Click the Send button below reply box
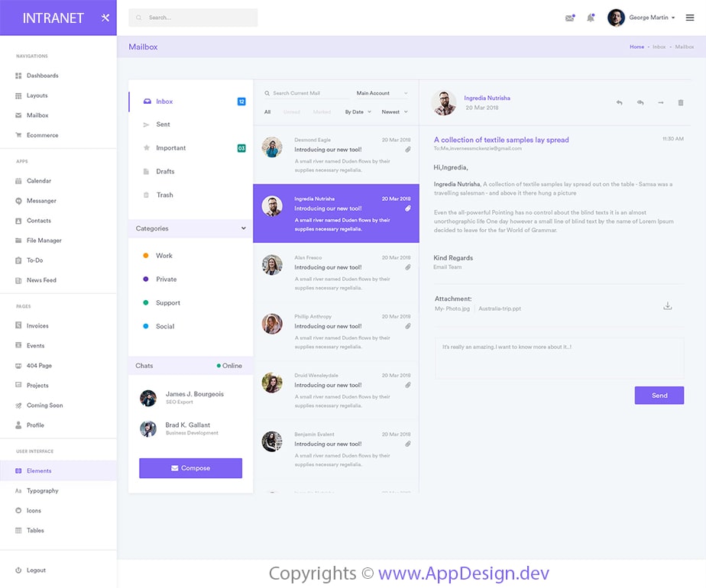706x588 pixels. pos(659,396)
